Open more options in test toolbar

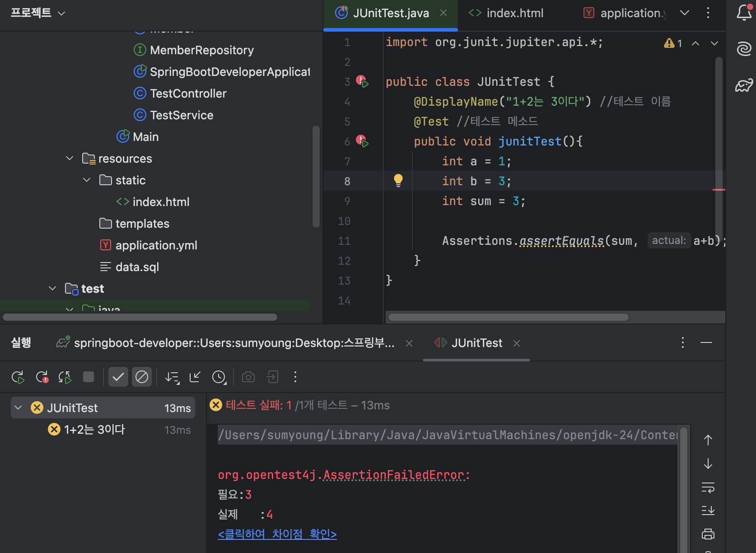[295, 377]
